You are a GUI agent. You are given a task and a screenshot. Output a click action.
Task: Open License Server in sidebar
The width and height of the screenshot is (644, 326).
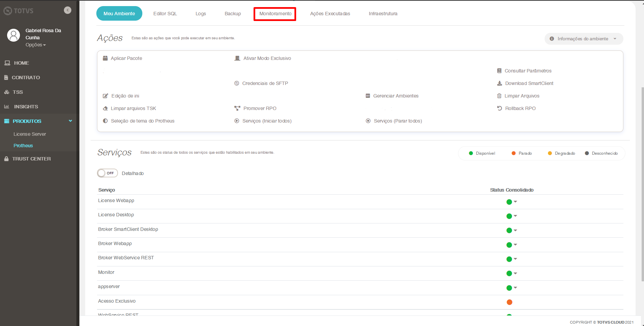click(x=30, y=134)
